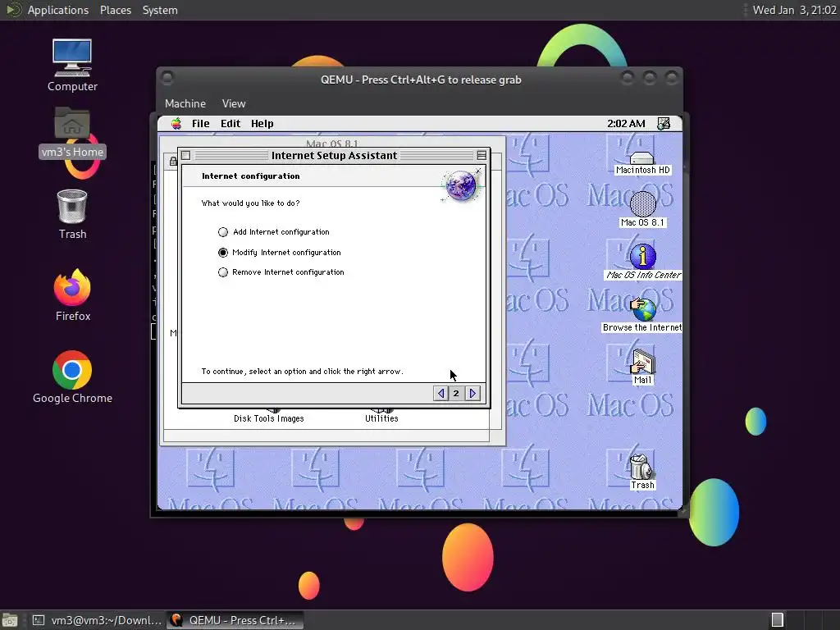Click the Internet Setup Assistant title bar
Screen dimensions: 840x630
[335, 155]
